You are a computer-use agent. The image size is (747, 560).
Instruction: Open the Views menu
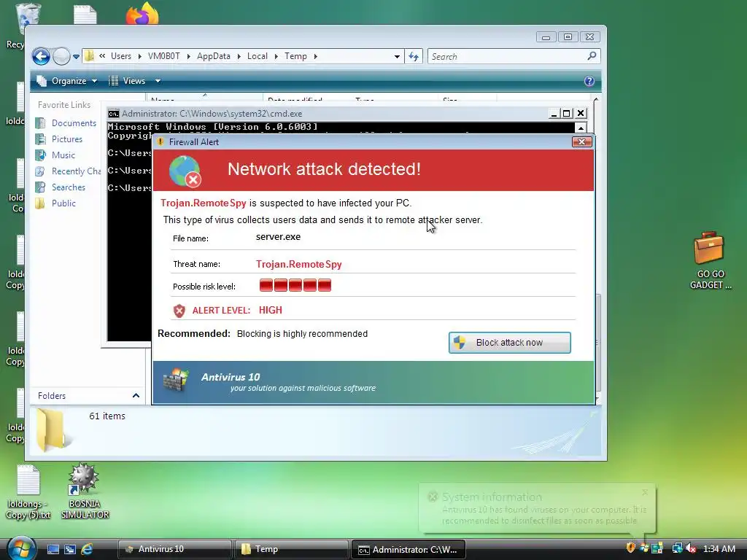pyautogui.click(x=127, y=81)
